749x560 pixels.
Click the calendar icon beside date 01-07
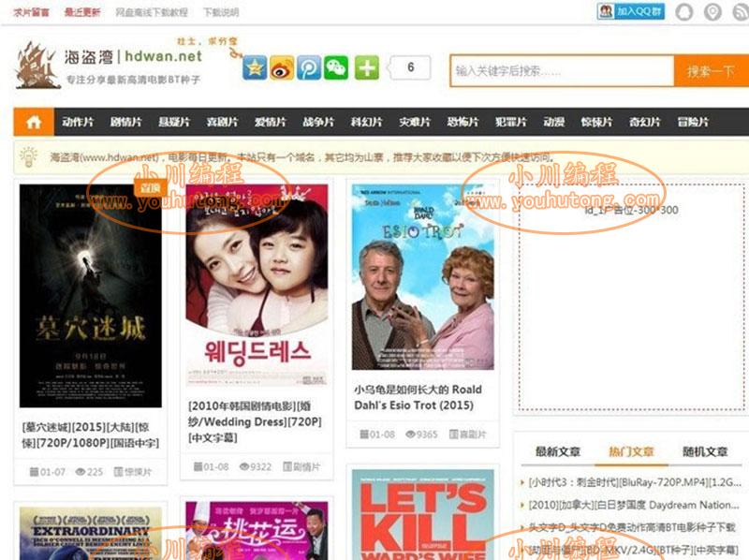pos(34,472)
